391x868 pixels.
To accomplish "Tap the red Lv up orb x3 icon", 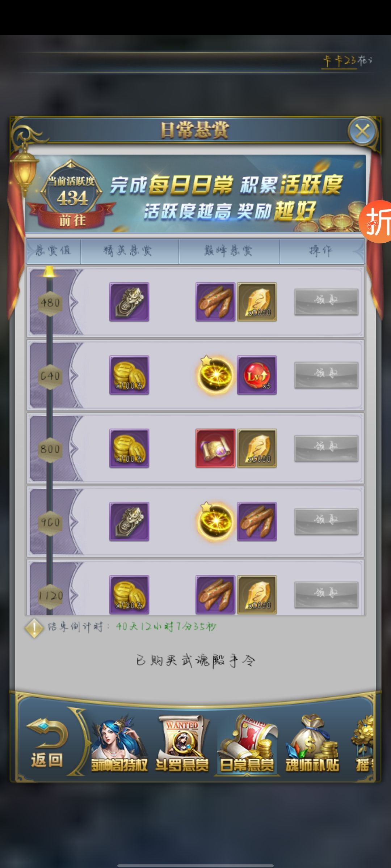I will click(x=257, y=375).
